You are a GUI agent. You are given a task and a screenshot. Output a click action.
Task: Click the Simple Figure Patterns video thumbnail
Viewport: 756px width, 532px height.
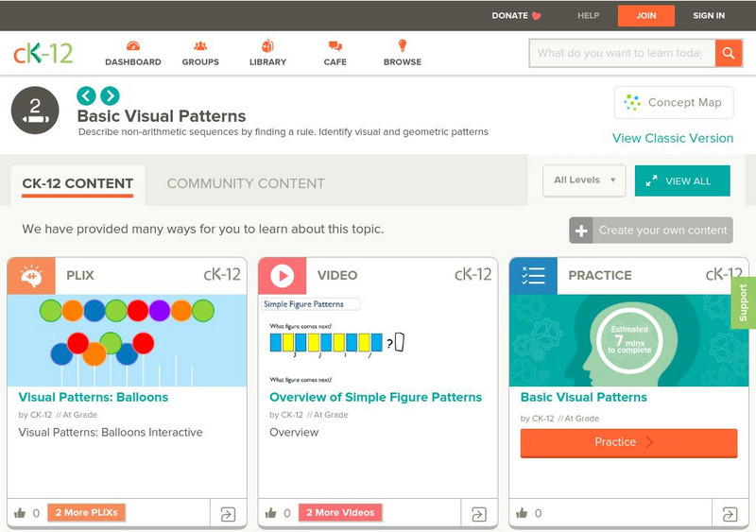[x=377, y=340]
